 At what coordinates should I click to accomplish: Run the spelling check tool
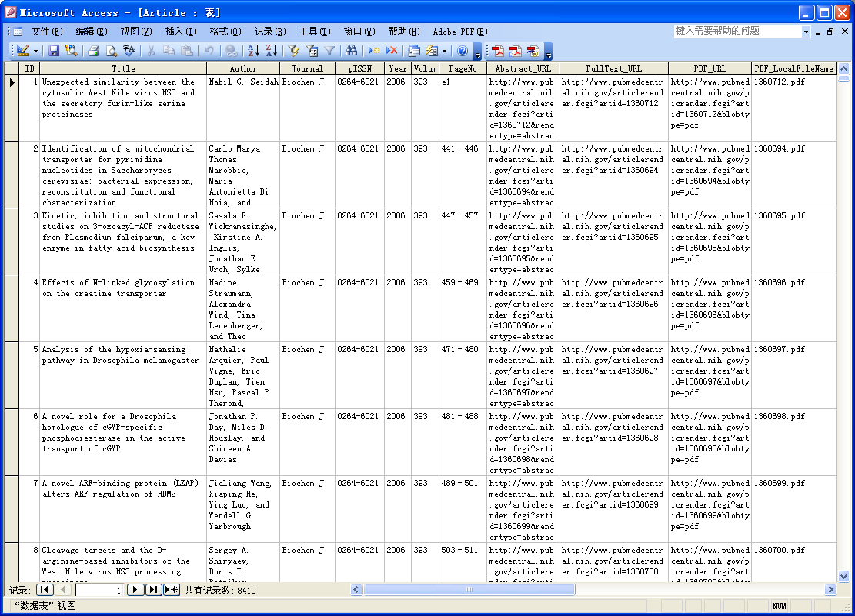(x=129, y=51)
